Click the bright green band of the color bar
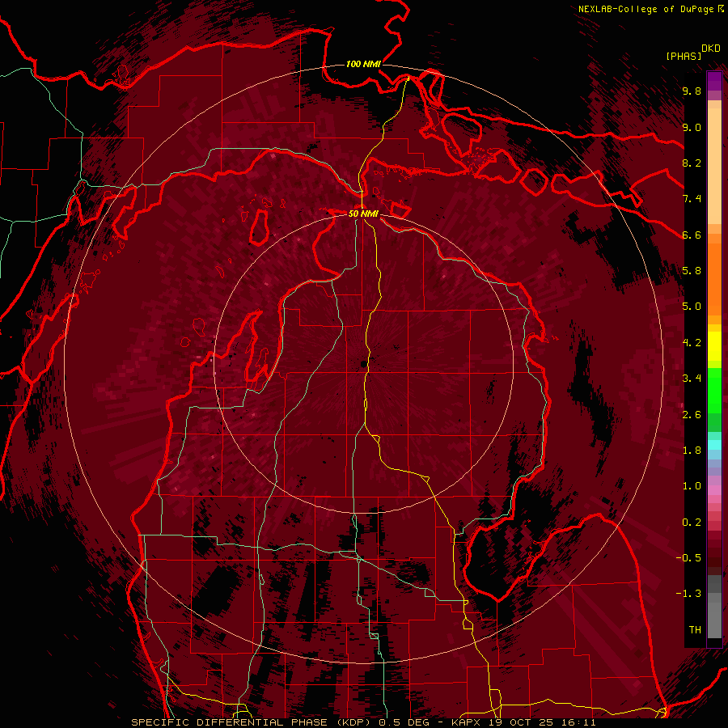728x728 pixels. [714, 390]
